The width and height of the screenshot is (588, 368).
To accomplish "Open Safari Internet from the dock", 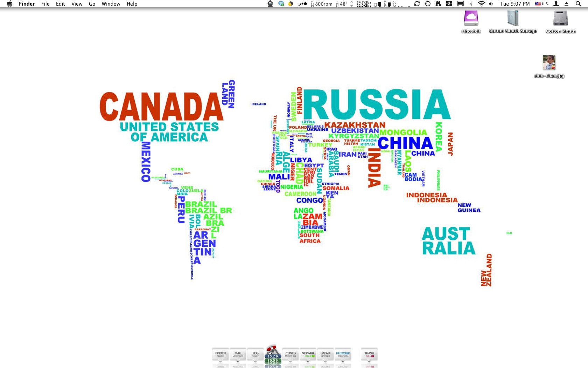I will [x=325, y=354].
